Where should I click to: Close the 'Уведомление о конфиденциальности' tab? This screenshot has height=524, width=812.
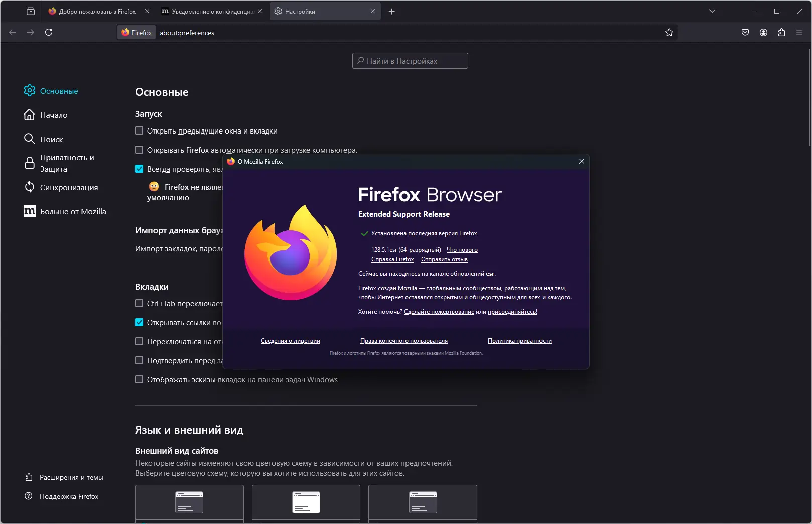tap(260, 11)
